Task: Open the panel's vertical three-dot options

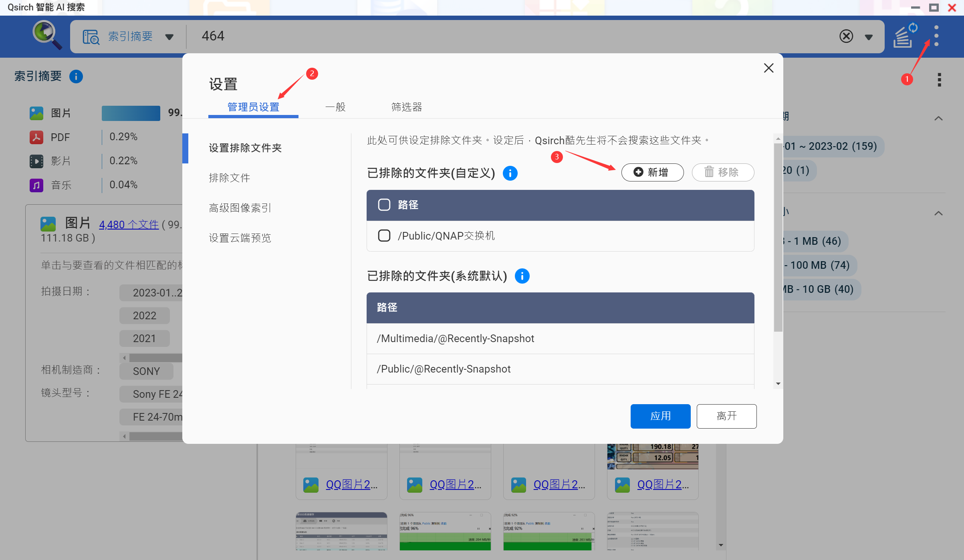Action: coord(939,80)
